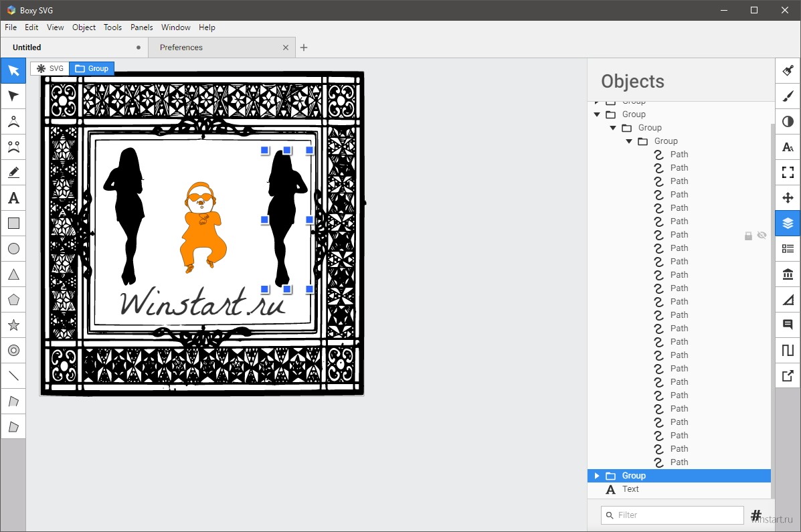Open the Typography panel icon
Screen dimensions: 801x532
point(788,147)
